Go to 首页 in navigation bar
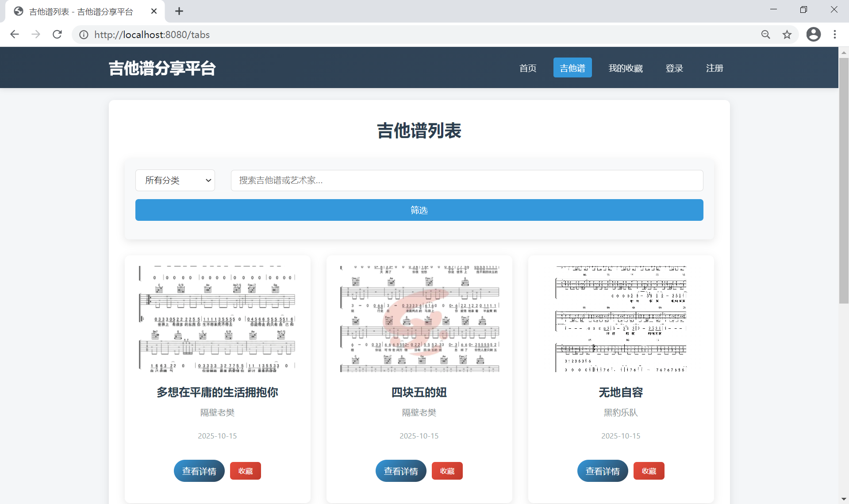 [x=528, y=68]
